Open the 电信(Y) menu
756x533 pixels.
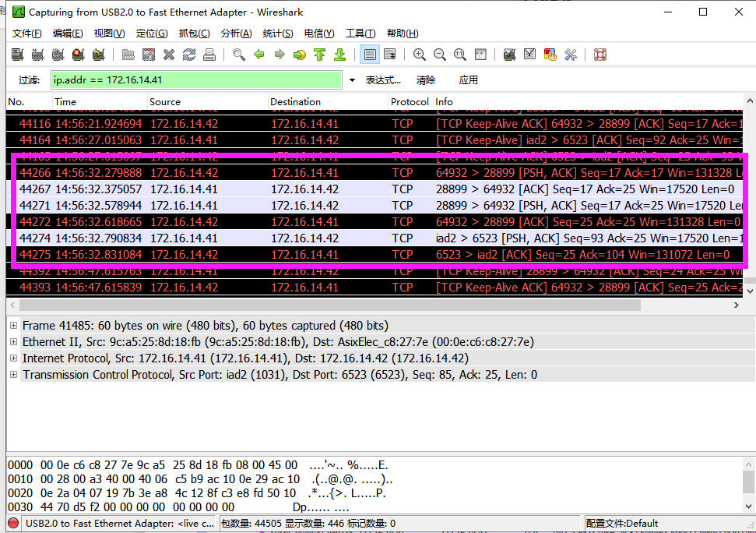tap(319, 34)
